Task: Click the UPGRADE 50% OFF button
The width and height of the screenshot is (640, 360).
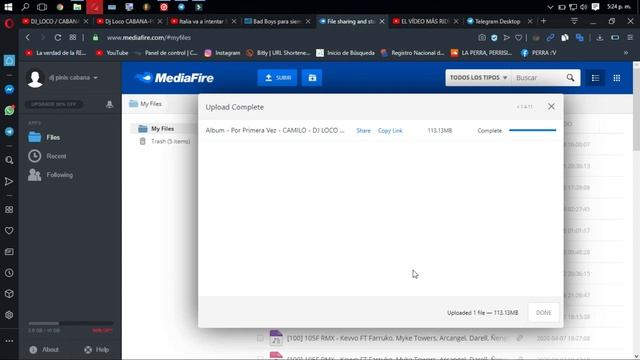Action: (53, 104)
